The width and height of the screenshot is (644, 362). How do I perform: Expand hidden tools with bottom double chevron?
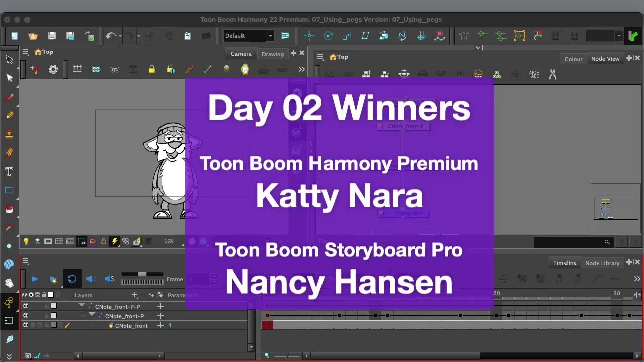(x=9, y=356)
